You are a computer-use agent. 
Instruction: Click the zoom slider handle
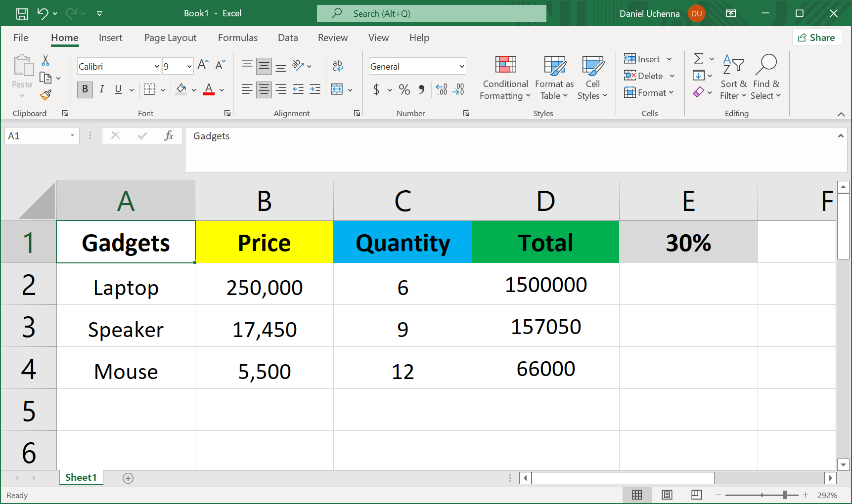pyautogui.click(x=785, y=495)
